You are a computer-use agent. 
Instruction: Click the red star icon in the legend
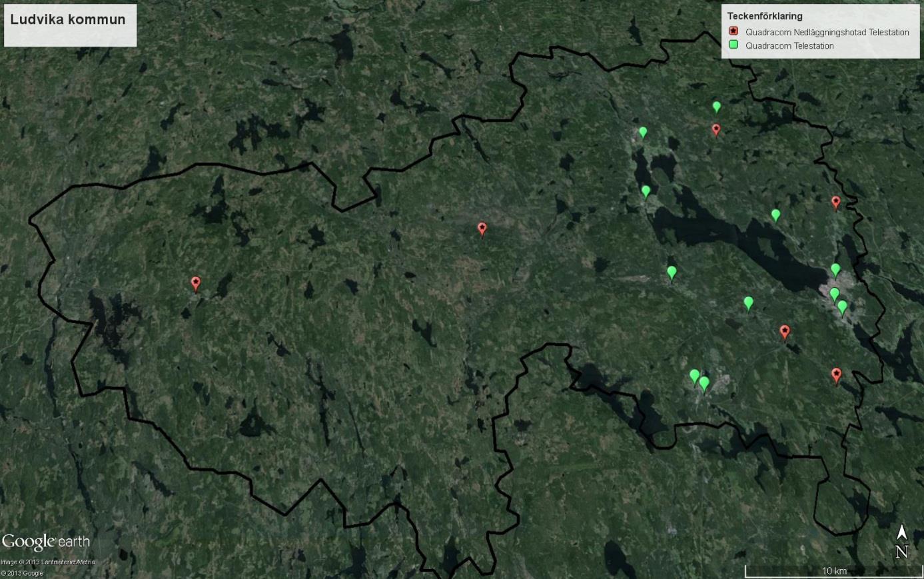click(733, 31)
